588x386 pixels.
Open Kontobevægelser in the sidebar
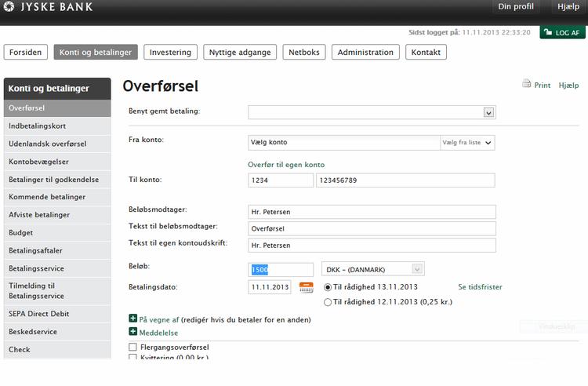click(x=38, y=161)
